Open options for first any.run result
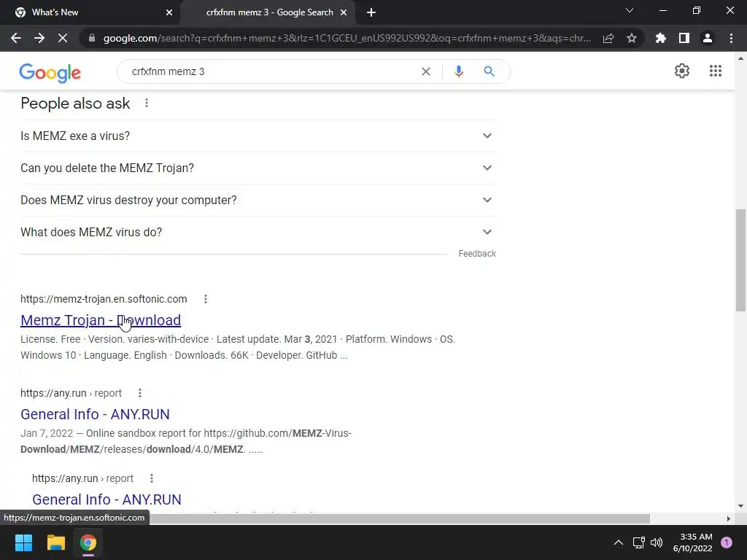Screen dimensions: 747x560 pos(140,393)
